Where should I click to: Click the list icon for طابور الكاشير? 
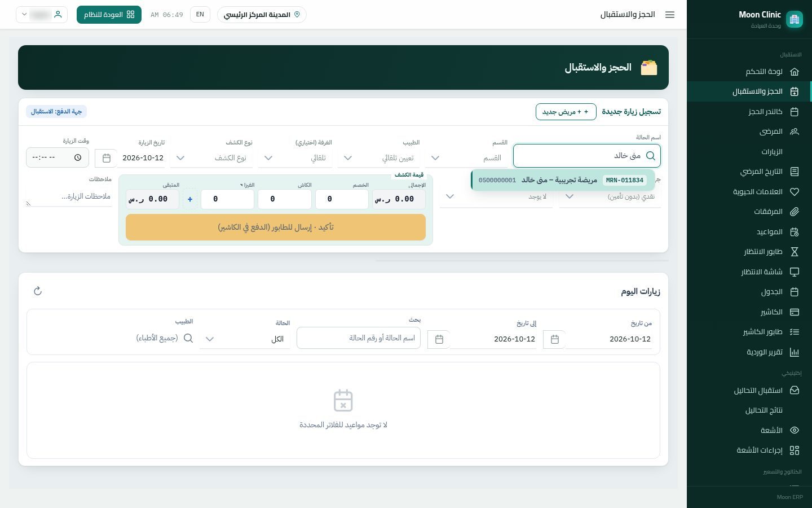click(x=795, y=332)
